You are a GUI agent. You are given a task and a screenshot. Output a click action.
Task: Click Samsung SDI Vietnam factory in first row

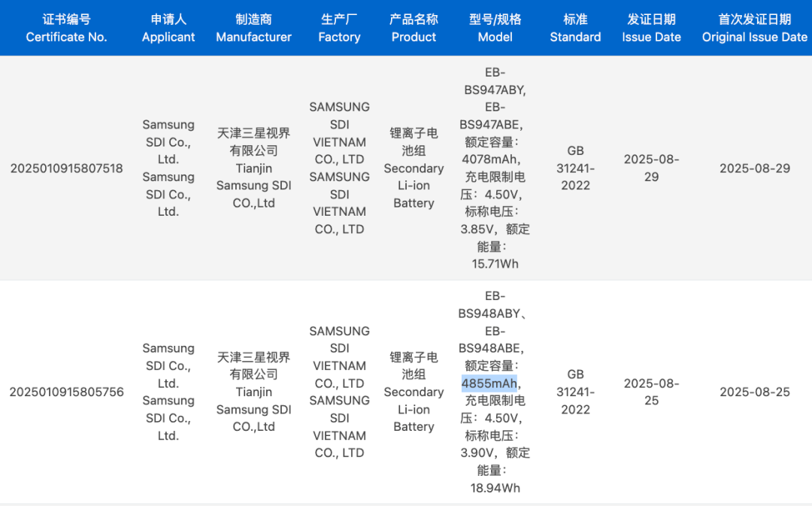(339, 168)
